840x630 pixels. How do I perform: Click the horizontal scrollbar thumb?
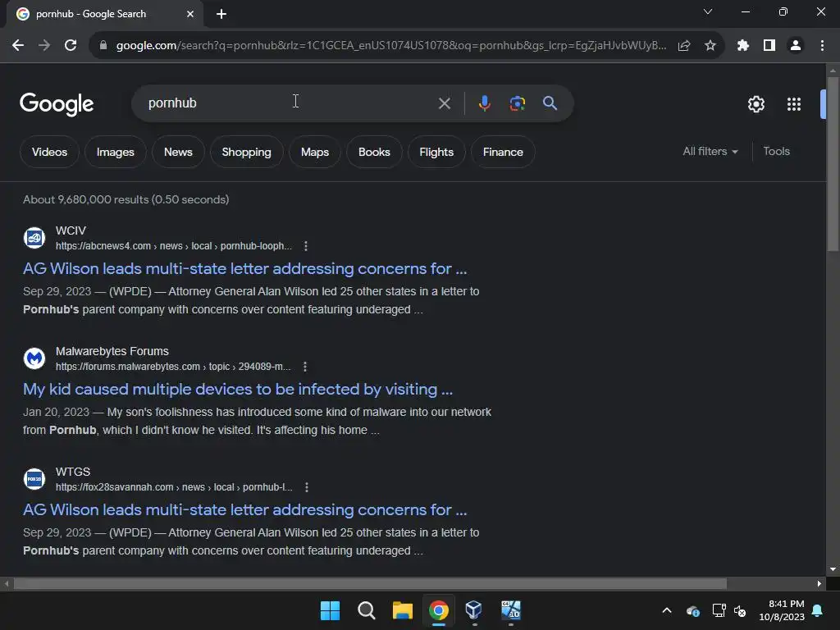click(x=370, y=583)
